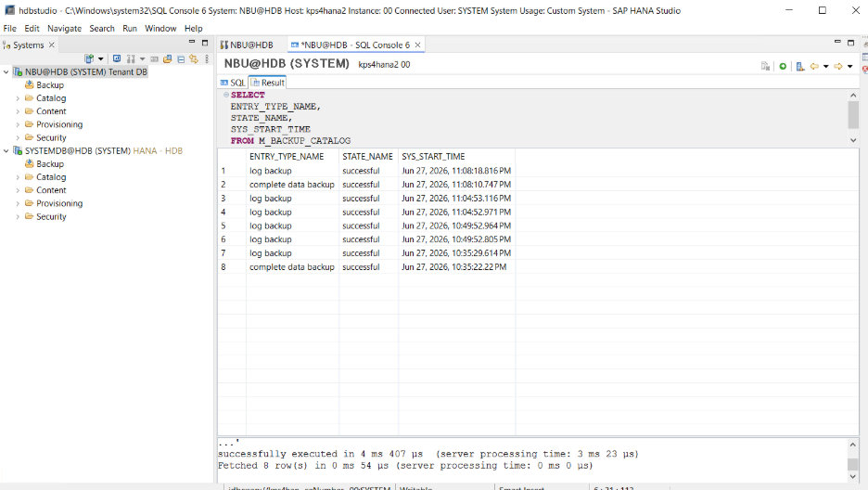Viewport: 868px width, 490px height.
Task: Select Security folder under SYSTEMDB@HDB
Action: click(51, 216)
